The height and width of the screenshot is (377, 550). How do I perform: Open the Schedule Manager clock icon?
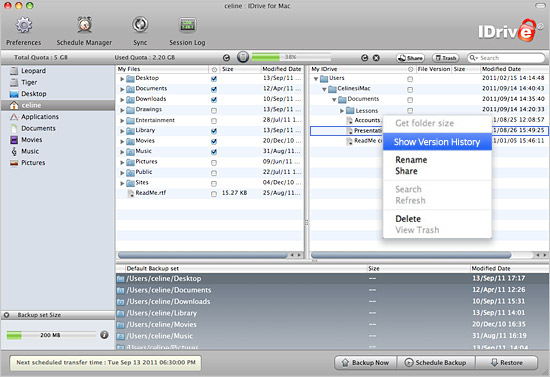point(85,25)
